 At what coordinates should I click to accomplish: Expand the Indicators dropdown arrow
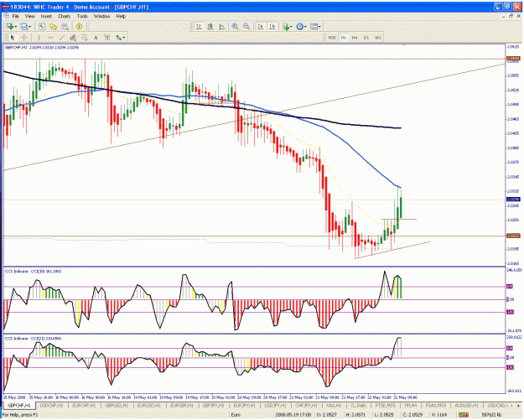[291, 26]
